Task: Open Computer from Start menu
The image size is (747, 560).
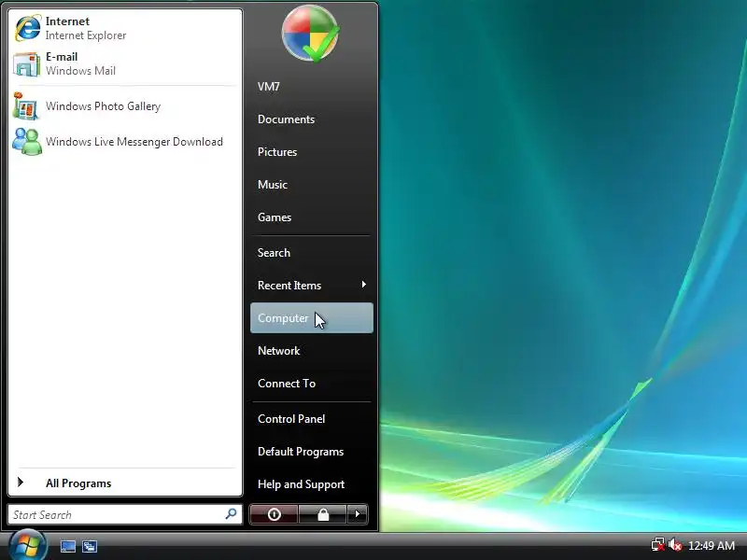Action: [x=312, y=318]
